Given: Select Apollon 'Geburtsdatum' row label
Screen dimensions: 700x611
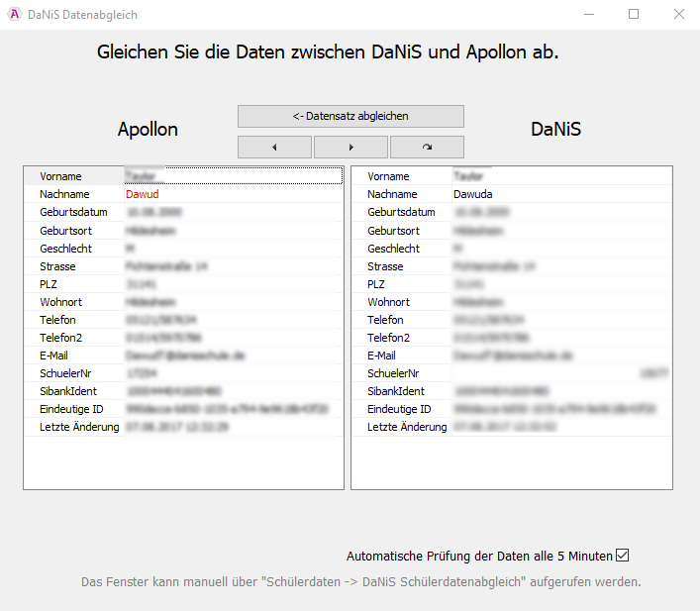Looking at the screenshot, I should (73, 212).
